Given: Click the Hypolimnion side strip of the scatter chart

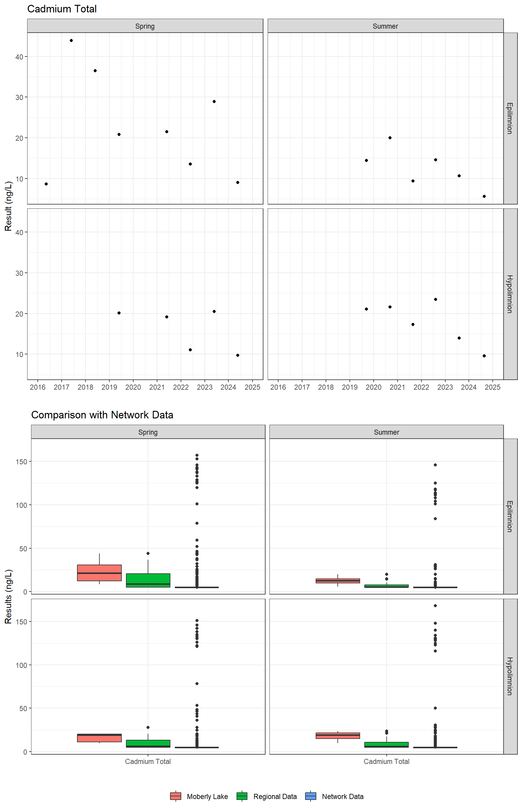Looking at the screenshot, I should coord(510,294).
